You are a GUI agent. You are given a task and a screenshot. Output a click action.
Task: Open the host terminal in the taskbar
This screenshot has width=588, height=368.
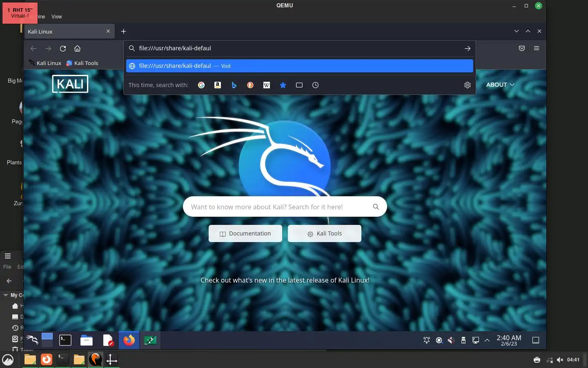62,359
